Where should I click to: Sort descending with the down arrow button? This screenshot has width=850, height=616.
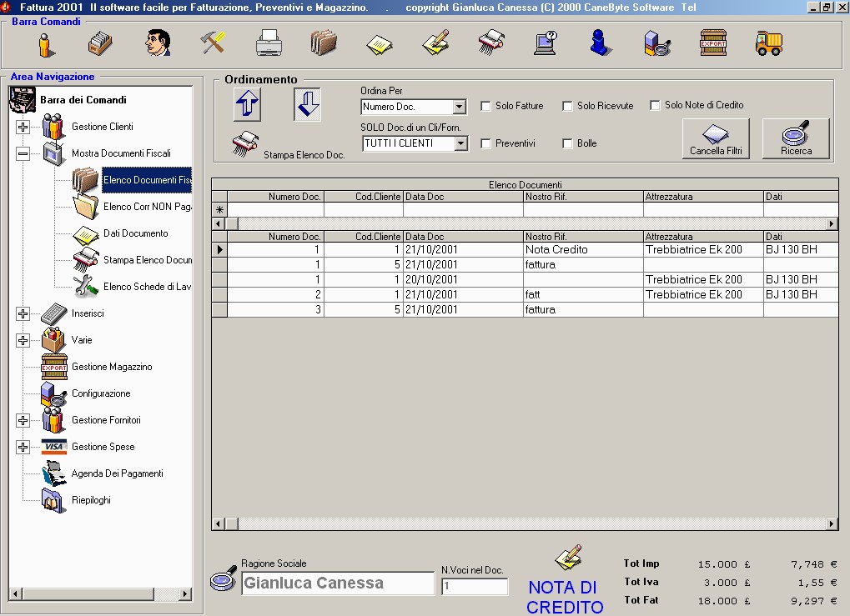pyautogui.click(x=307, y=103)
